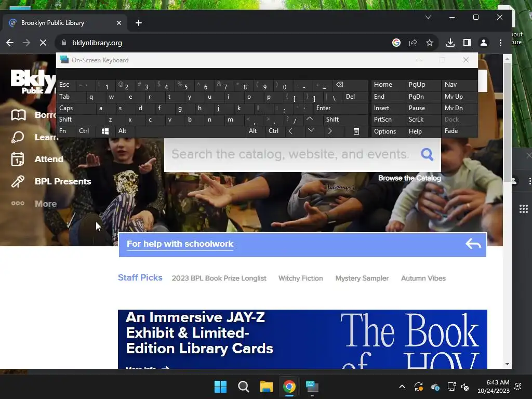Image resolution: width=532 pixels, height=399 pixels.
Task: Open Chrome downloads
Action: 450,43
